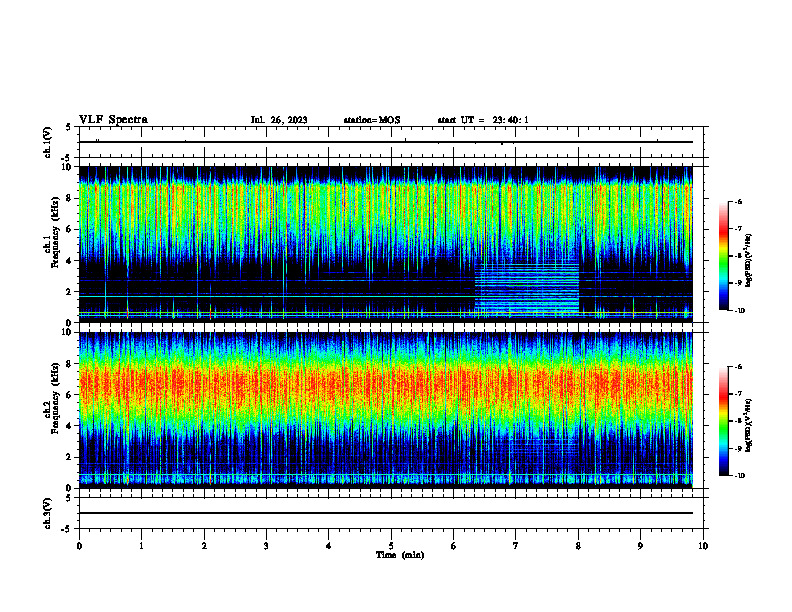792x612 pixels.
Task: Click the ch.3 voltage waveform trace
Action: pyautogui.click(x=385, y=513)
